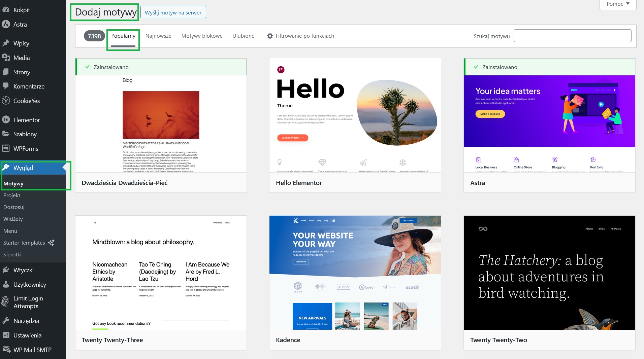The width and height of the screenshot is (644, 359).
Task: Click the Kadence theme name
Action: (288, 340)
